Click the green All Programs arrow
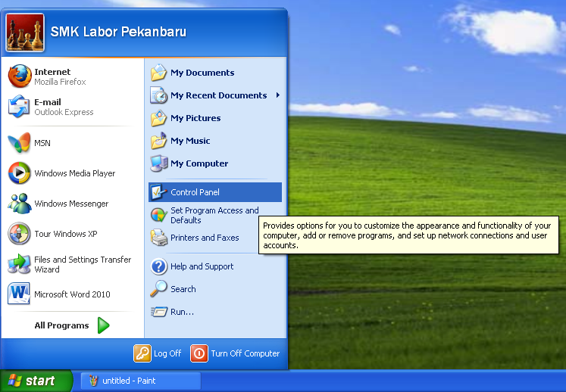Screen dimensions: 566x392 [104, 325]
